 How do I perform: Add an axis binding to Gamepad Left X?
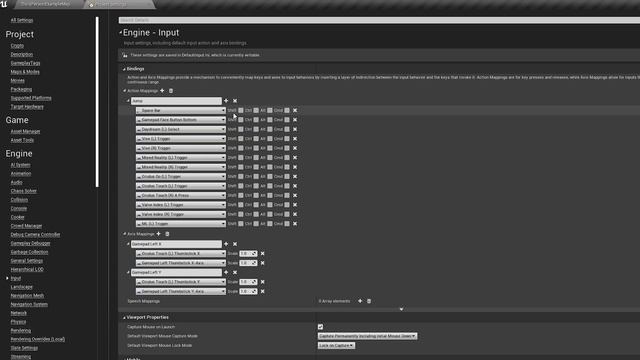[x=226, y=244]
